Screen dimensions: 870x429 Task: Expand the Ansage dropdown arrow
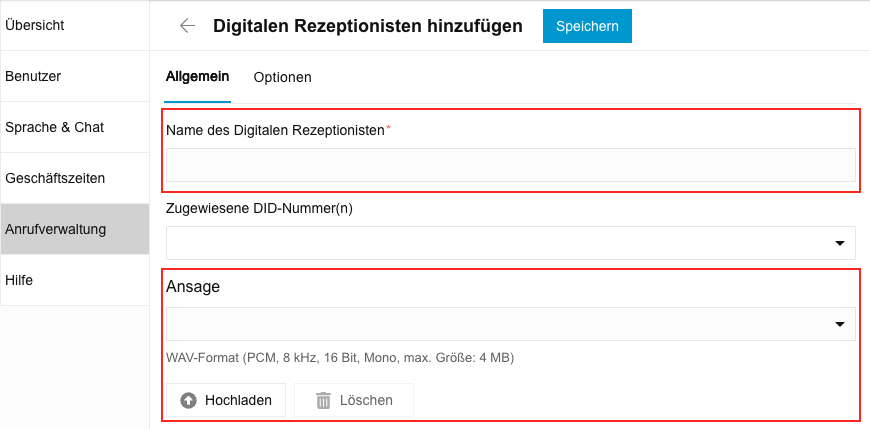coord(839,324)
